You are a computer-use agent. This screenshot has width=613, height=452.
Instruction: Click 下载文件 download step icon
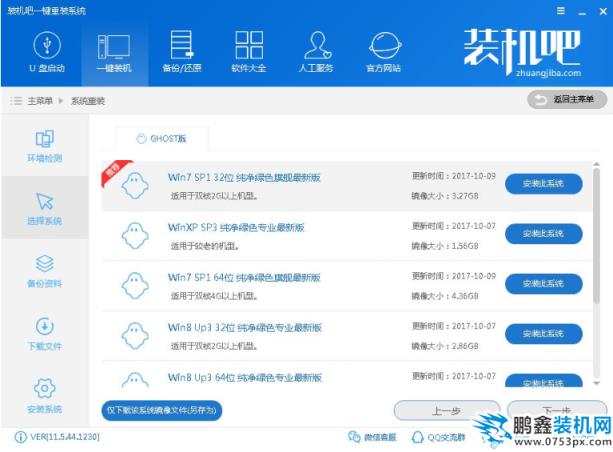pos(45,326)
